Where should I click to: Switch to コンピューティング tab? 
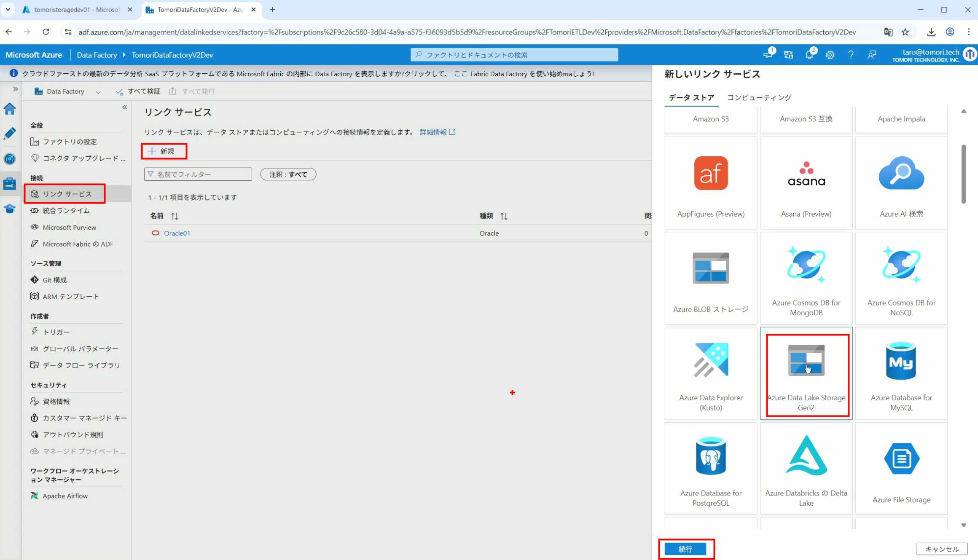pyautogui.click(x=759, y=97)
